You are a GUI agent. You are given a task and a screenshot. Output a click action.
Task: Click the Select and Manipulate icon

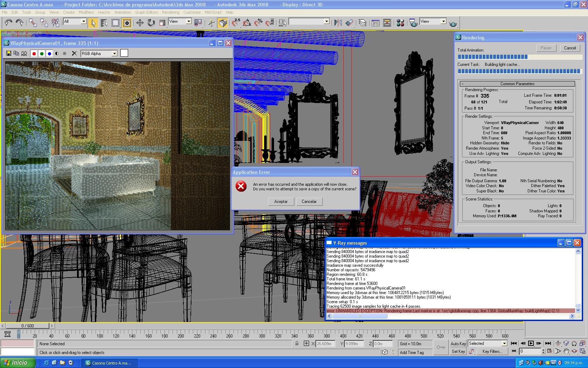coord(211,23)
